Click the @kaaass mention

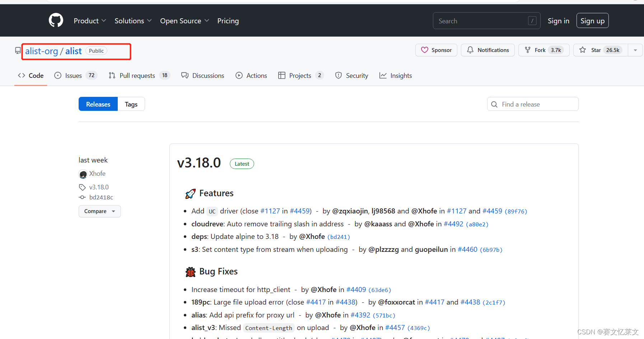pos(378,224)
